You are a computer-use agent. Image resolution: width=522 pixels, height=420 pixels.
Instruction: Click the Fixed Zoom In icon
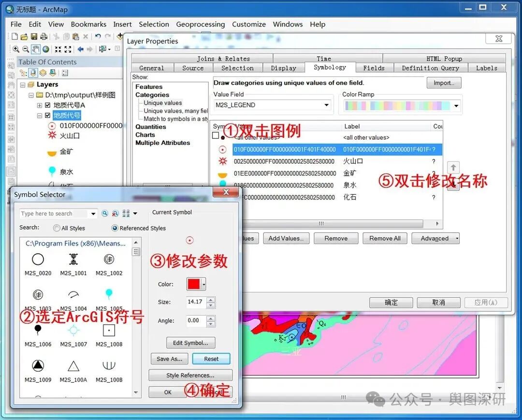(58, 49)
